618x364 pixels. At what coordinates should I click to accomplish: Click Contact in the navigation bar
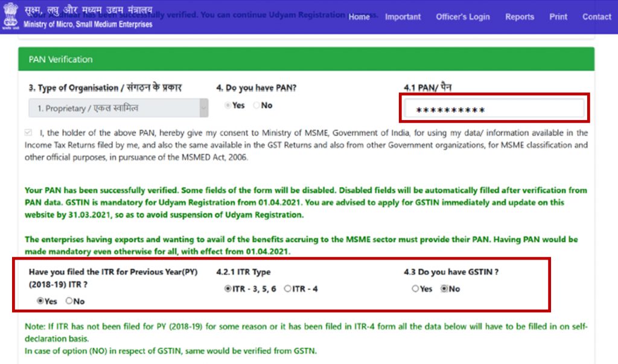[x=596, y=17]
